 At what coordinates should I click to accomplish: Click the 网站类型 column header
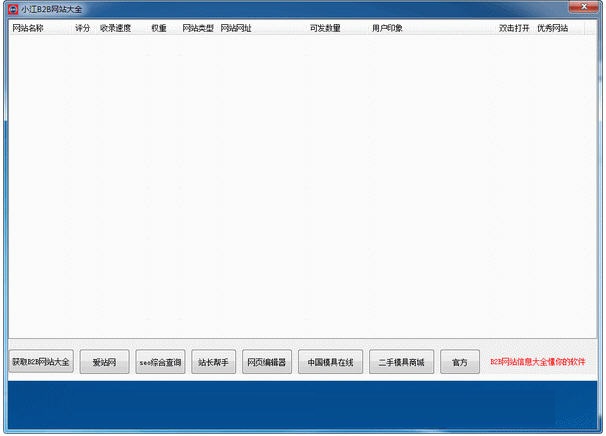tap(197, 28)
